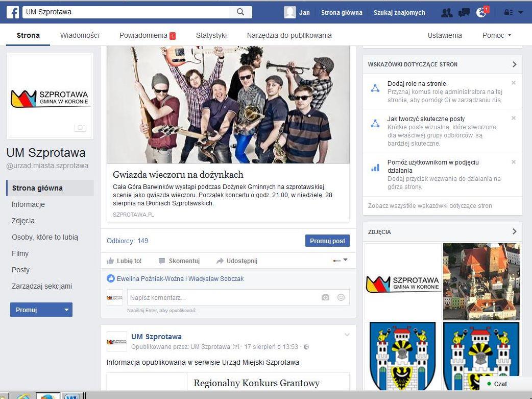Open messages icon in top bar
Screen dimensions: 532x399
click(x=464, y=13)
